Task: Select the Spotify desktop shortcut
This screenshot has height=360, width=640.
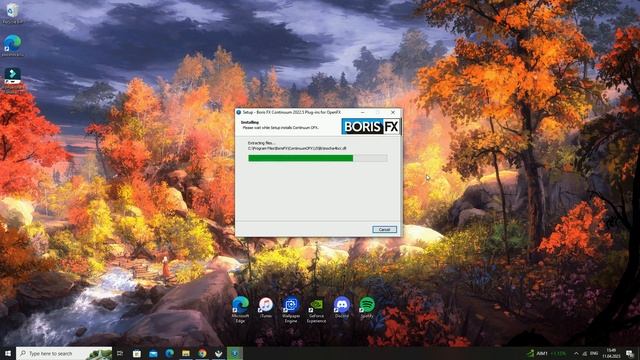Action: tap(367, 308)
